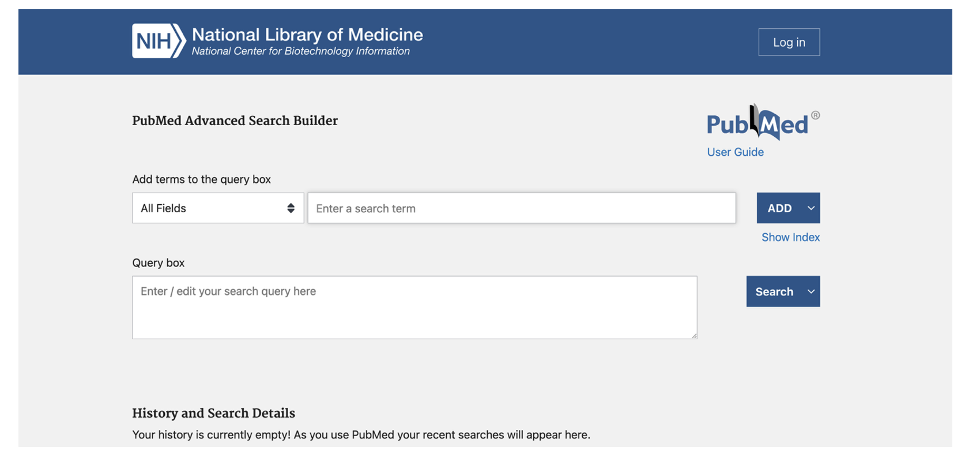The image size is (980, 465).
Task: Click the Query box label
Action: [x=159, y=263]
